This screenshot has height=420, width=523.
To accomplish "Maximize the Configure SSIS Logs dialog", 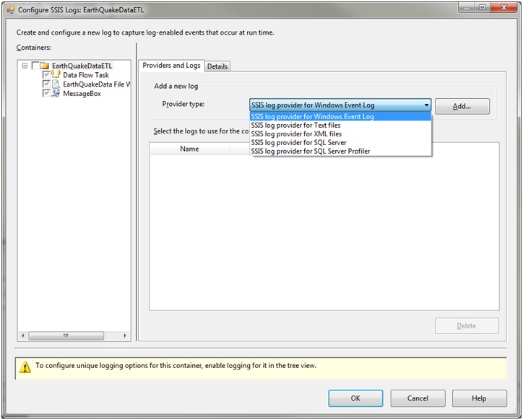I will pyautogui.click(x=483, y=7).
